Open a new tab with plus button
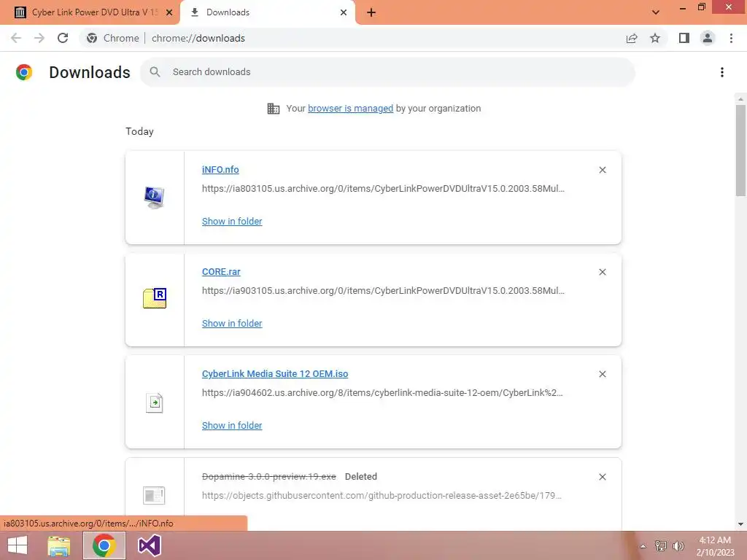 click(x=371, y=13)
